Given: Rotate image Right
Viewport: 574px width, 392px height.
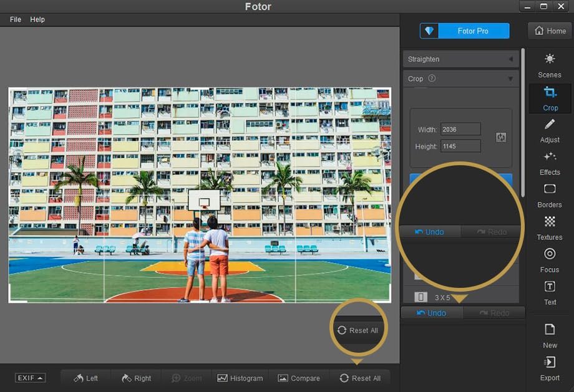Looking at the screenshot, I should 137,378.
